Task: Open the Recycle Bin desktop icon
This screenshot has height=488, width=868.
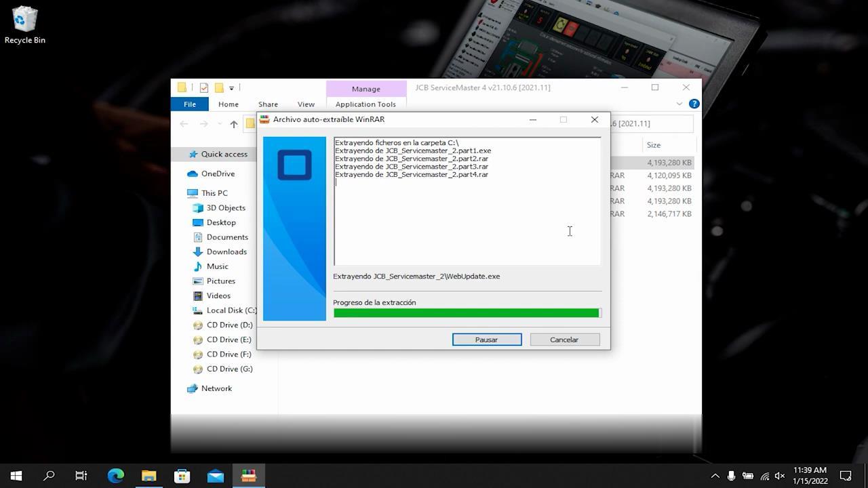Action: [x=24, y=25]
